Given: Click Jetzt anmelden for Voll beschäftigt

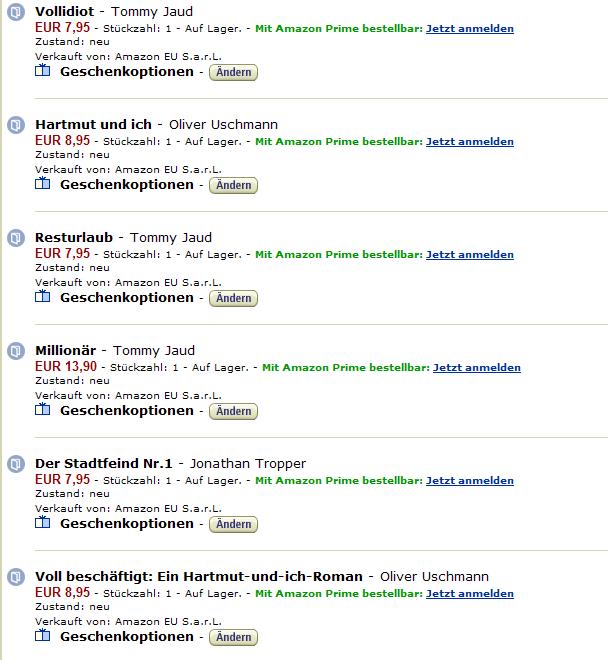Looking at the screenshot, I should 470,593.
